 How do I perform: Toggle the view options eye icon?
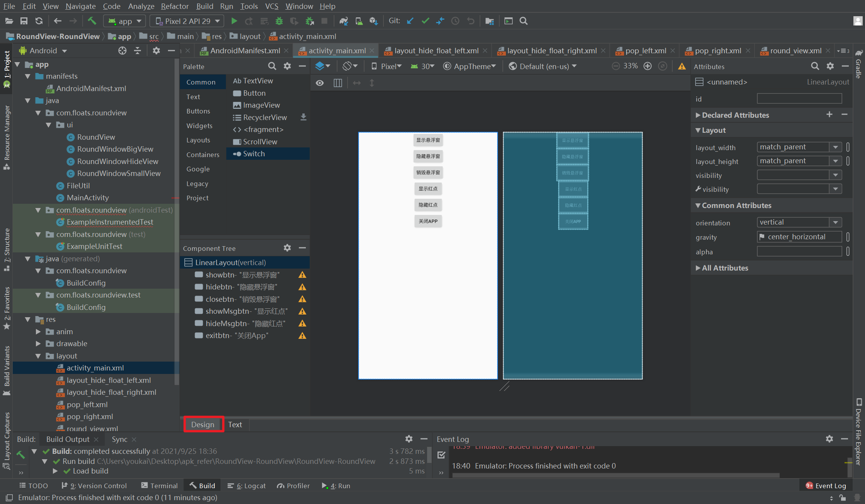tap(320, 83)
